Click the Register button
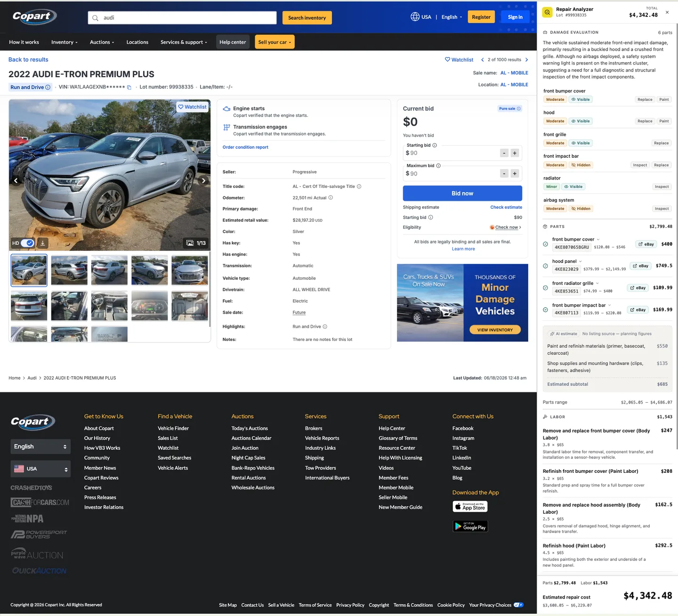Screen dimensions: 678x616 481,17
